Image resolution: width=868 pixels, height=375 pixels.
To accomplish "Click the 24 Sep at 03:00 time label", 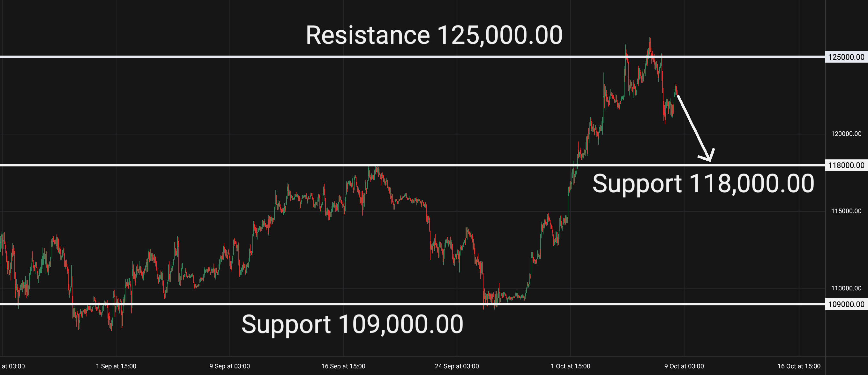I will [457, 366].
